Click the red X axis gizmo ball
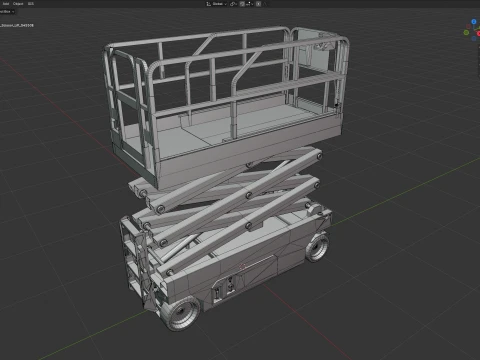The height and width of the screenshot is (360, 480). (x=478, y=34)
